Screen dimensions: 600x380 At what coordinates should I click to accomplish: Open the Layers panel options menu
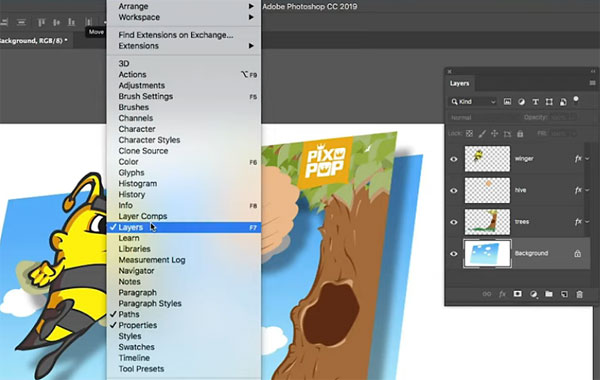point(592,83)
